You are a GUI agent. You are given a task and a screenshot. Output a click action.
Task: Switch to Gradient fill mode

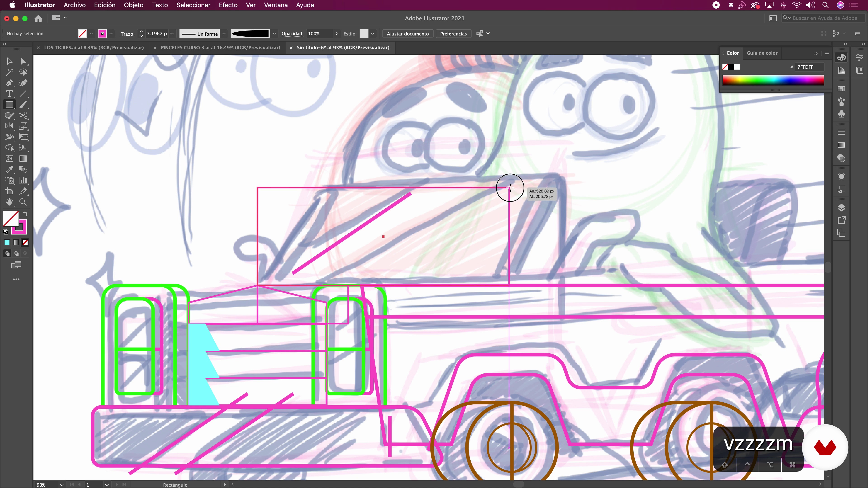pyautogui.click(x=16, y=242)
